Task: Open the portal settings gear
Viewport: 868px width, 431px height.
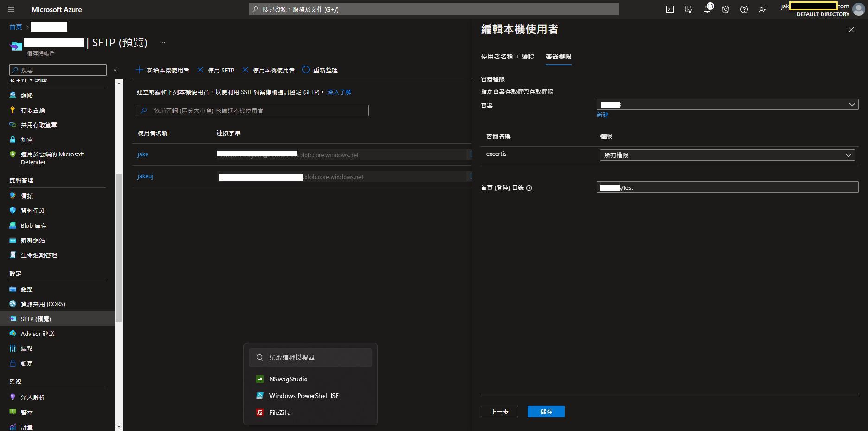Action: click(x=726, y=9)
